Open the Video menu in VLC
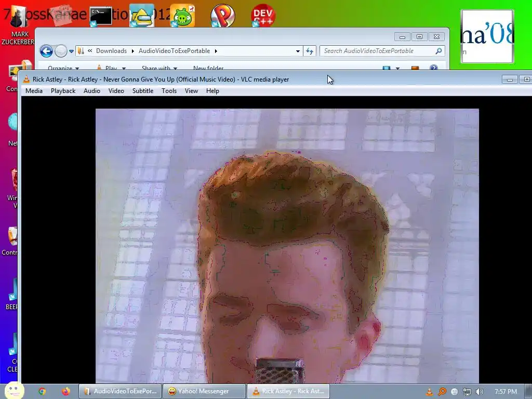The height and width of the screenshot is (399, 532). click(x=116, y=91)
